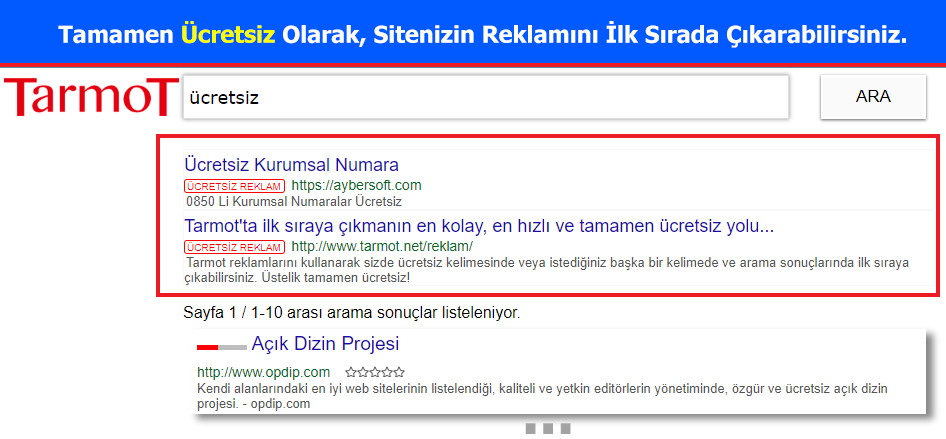Click the three gray dots below results
This screenshot has height=439, width=946.
[x=548, y=429]
